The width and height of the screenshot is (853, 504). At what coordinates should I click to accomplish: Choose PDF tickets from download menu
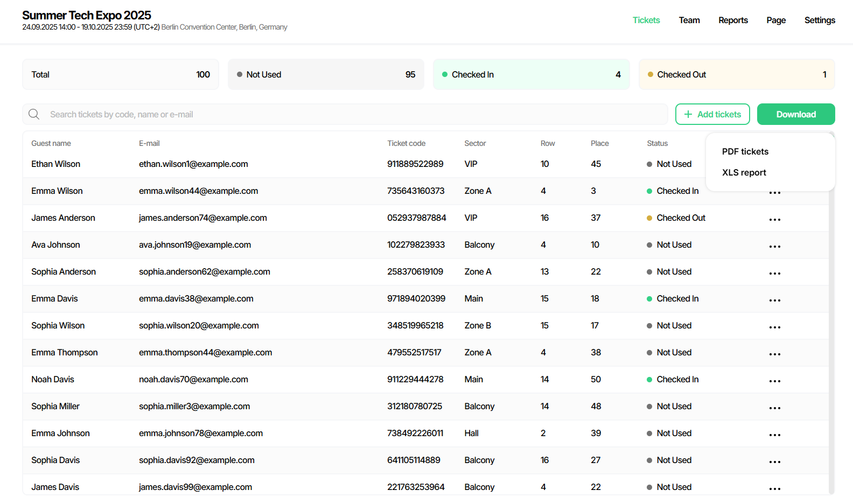pyautogui.click(x=745, y=152)
